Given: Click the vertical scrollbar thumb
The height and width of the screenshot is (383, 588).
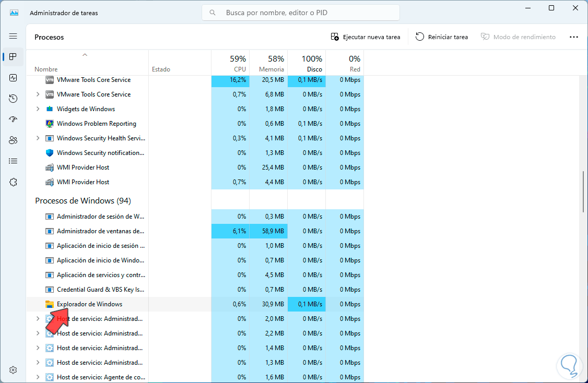Looking at the screenshot, I should (583, 191).
